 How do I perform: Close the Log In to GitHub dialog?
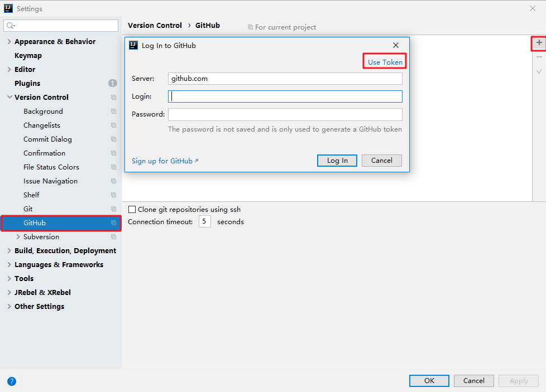(x=396, y=45)
